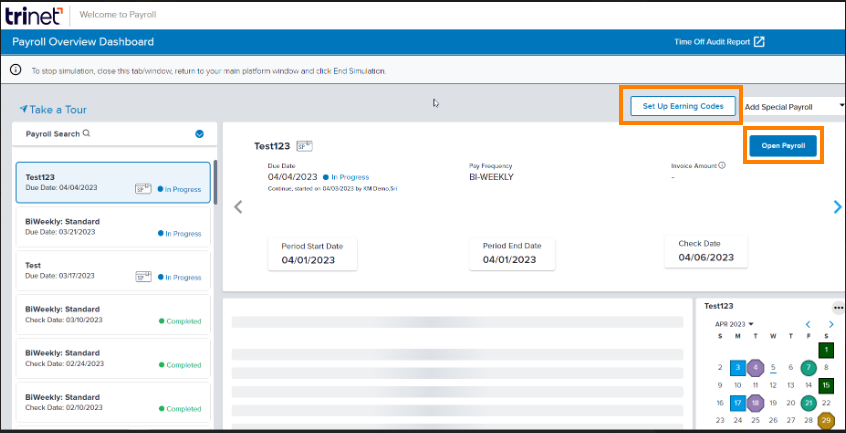Select Test123 payroll in the list
Screen dimensions: 846x433
pyautogui.click(x=112, y=182)
